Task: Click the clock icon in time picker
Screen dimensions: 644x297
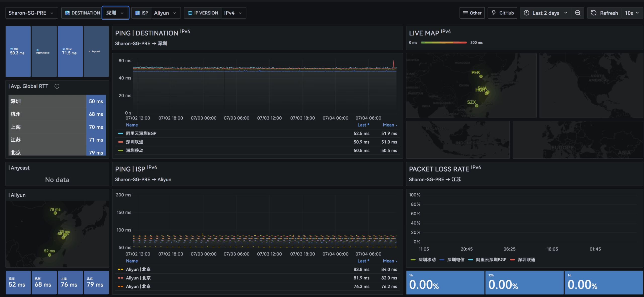Action: (x=526, y=13)
